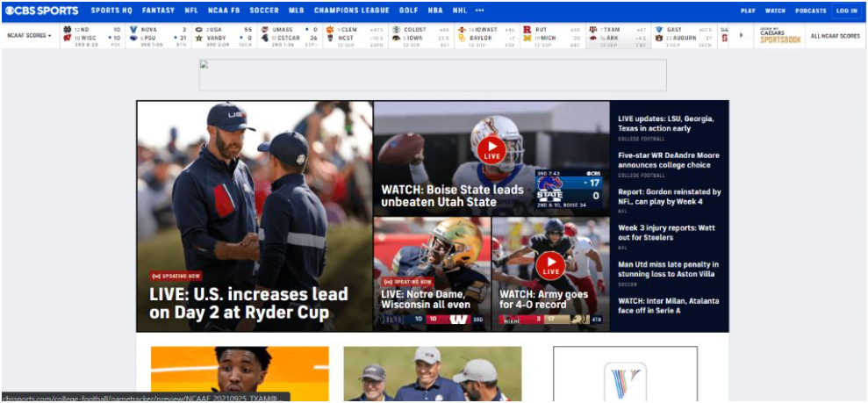
Task: Click the Iowa State logo in scoreboard
Action: click(462, 29)
